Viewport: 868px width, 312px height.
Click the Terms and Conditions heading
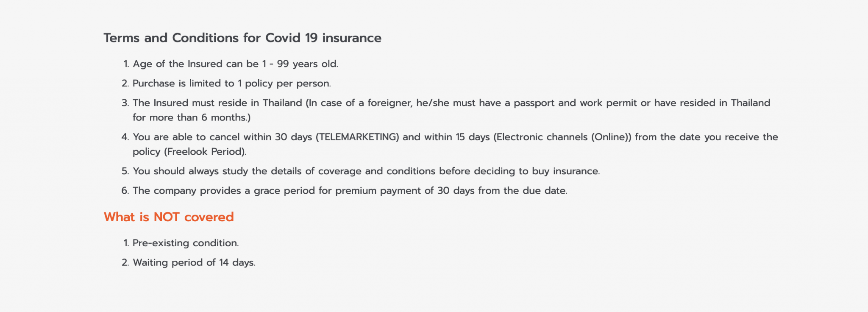(242, 38)
